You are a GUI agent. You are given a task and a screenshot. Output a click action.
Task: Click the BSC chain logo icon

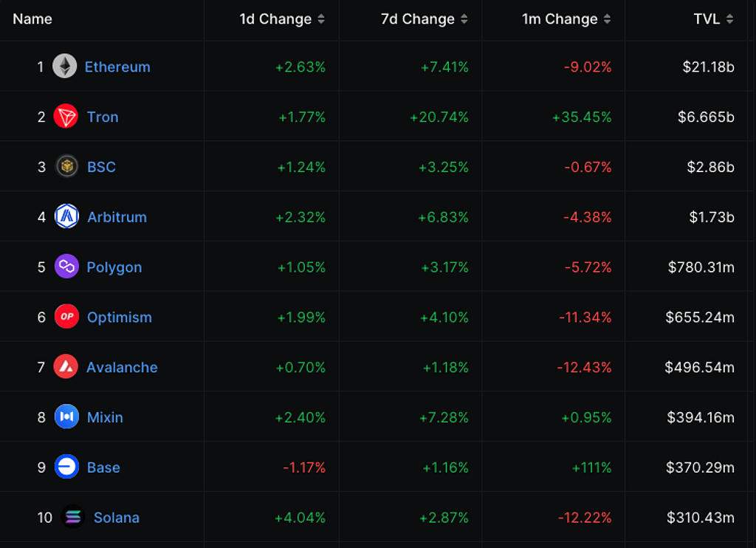tap(66, 167)
